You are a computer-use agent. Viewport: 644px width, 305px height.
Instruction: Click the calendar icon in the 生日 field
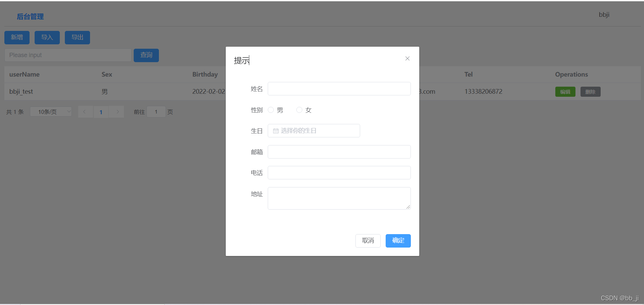(x=276, y=131)
